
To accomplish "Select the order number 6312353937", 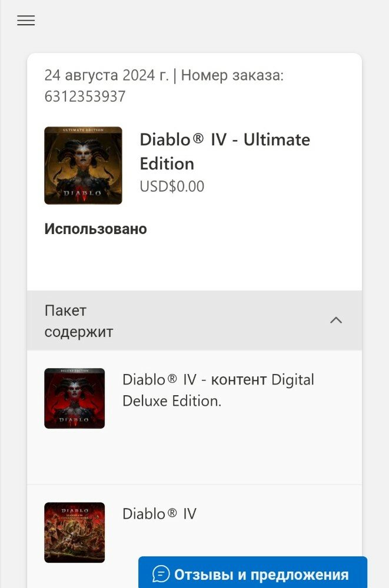I will pyautogui.click(x=85, y=96).
